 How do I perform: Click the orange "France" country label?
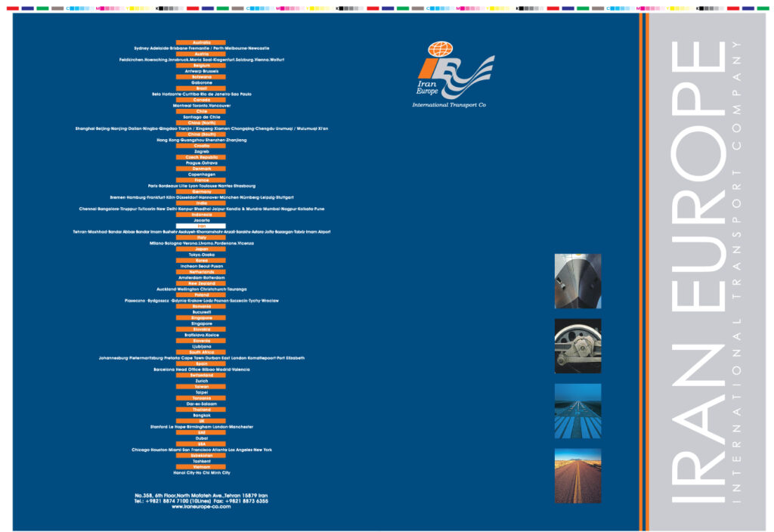click(201, 180)
